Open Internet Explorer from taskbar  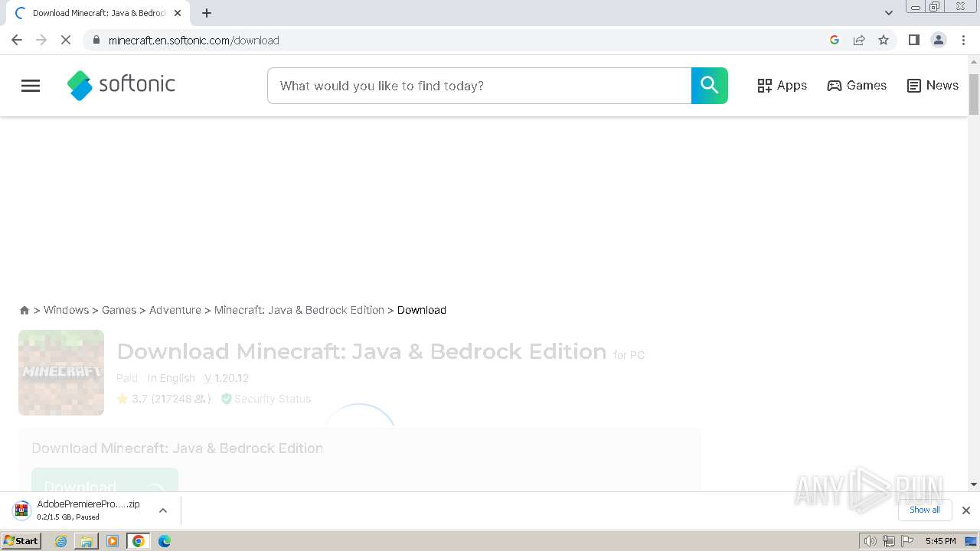tap(61, 541)
